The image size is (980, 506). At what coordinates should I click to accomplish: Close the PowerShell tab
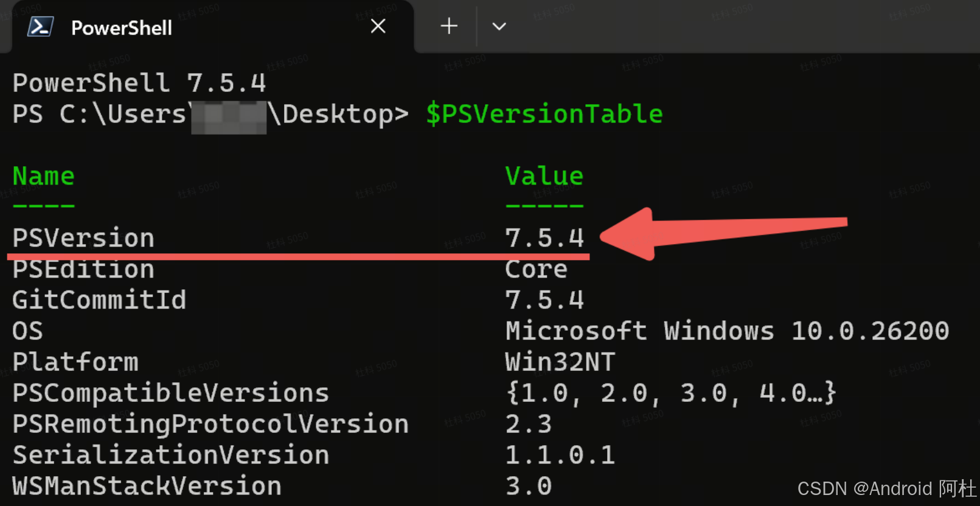378,26
